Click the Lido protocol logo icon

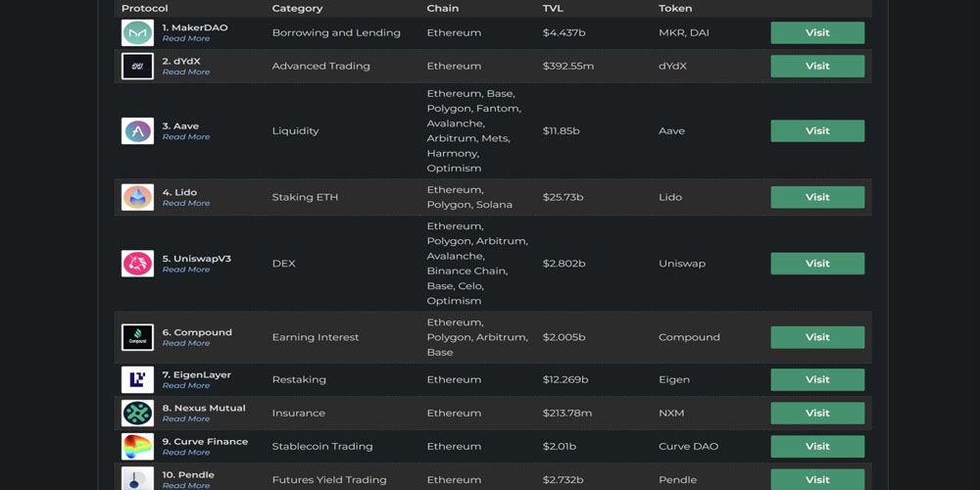pos(137,197)
